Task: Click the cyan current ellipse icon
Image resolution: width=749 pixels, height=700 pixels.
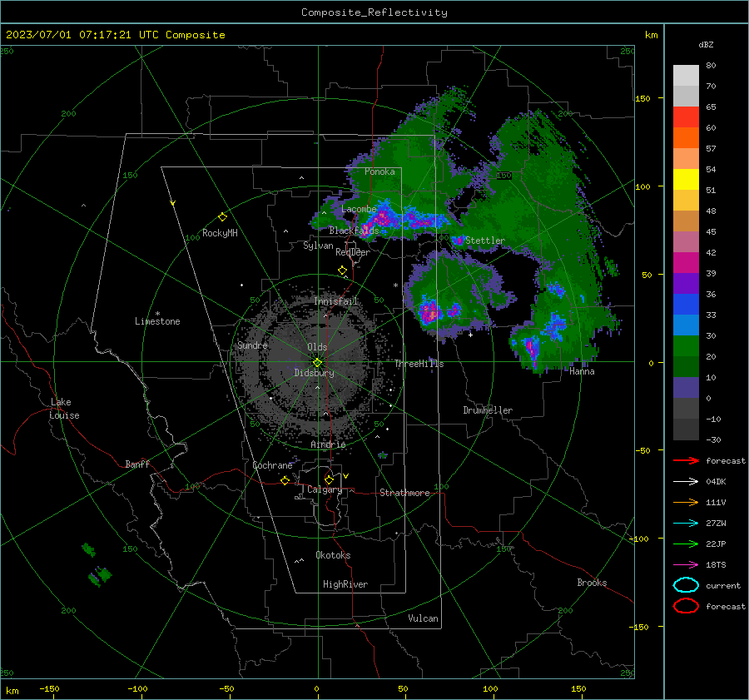Action: pyautogui.click(x=686, y=585)
